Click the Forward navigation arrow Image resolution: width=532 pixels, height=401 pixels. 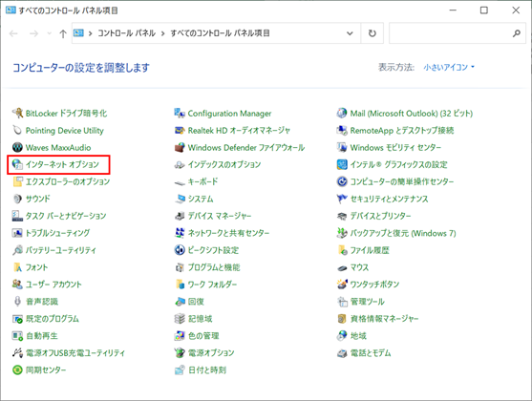point(34,33)
